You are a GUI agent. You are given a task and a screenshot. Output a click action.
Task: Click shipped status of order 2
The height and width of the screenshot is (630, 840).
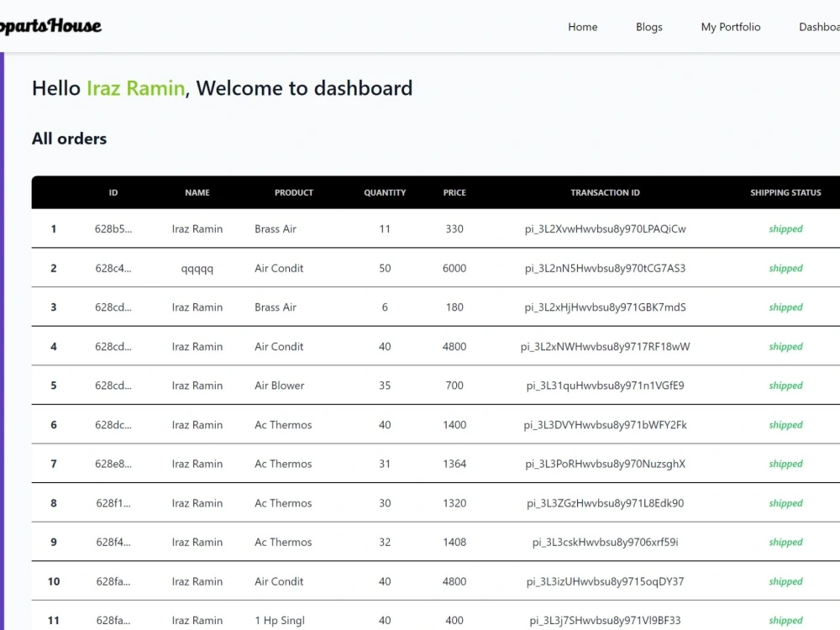tap(785, 268)
